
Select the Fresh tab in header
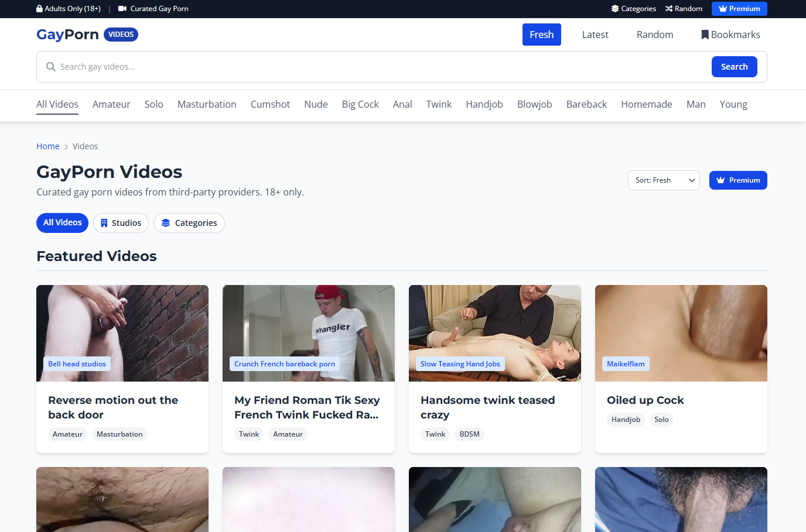(x=541, y=35)
